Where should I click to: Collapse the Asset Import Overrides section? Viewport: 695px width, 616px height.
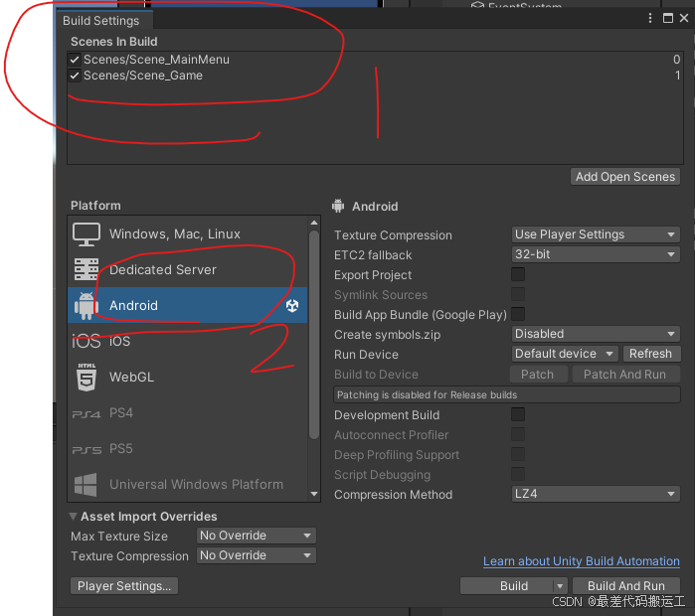[x=74, y=517]
